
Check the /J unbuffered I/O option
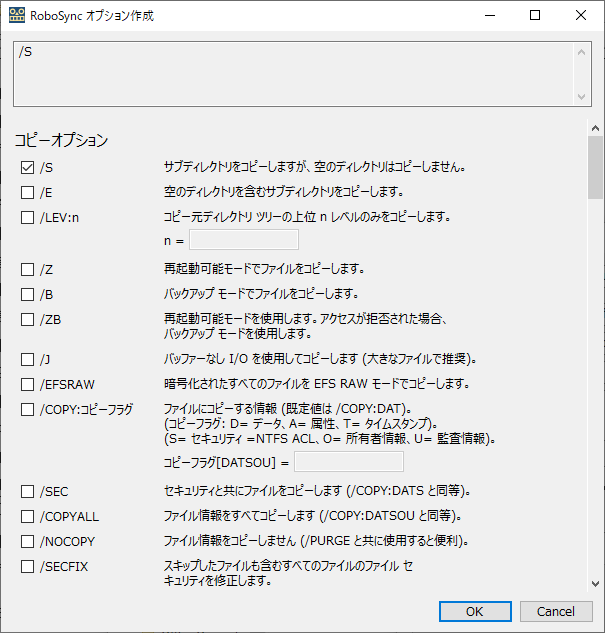(27, 359)
